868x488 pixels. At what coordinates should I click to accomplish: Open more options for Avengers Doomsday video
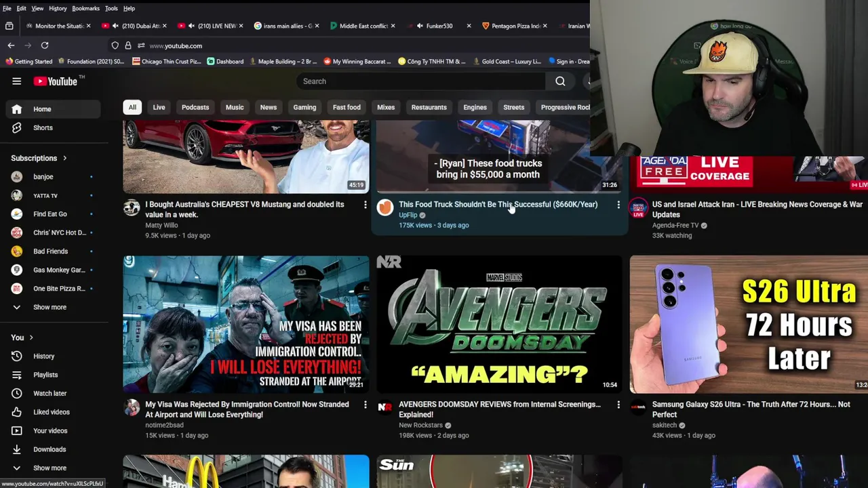[618, 405]
